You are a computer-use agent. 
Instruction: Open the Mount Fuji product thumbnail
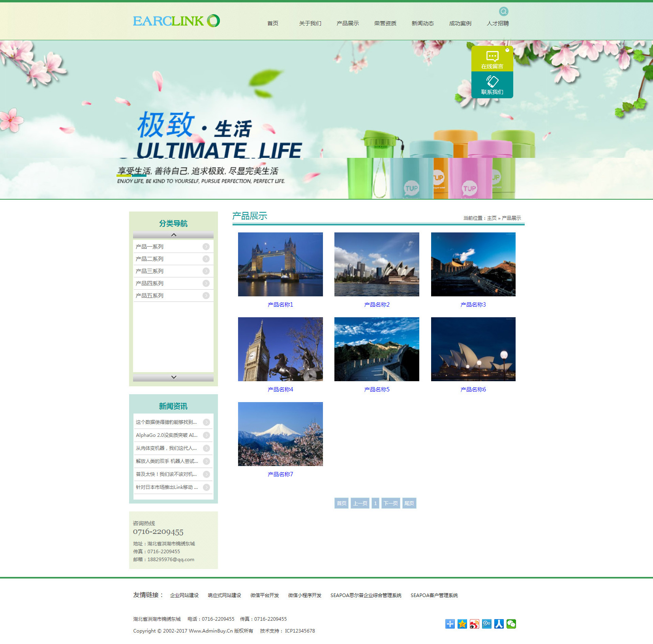280,434
